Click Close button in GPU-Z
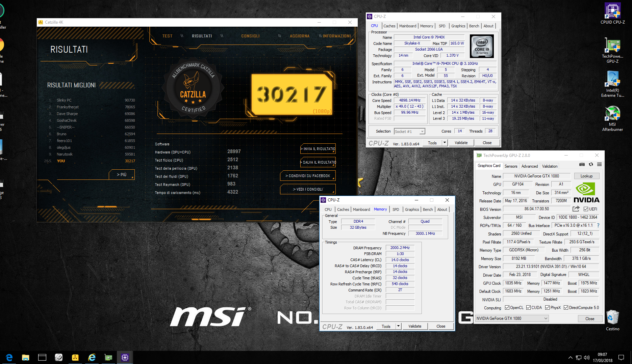 590,319
